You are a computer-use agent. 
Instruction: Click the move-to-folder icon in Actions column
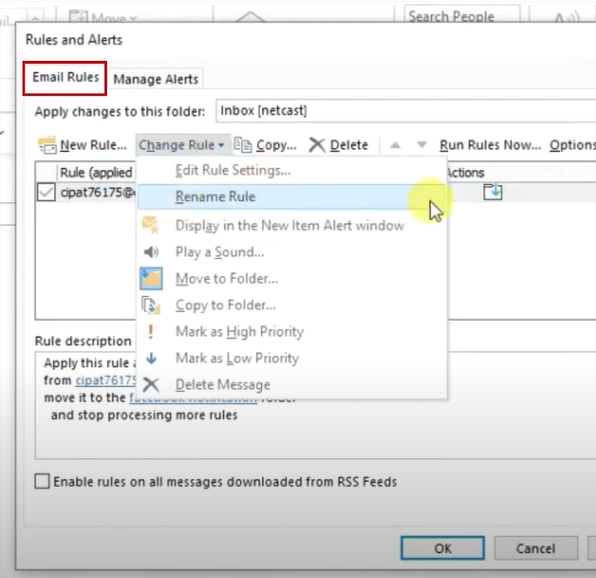(493, 192)
